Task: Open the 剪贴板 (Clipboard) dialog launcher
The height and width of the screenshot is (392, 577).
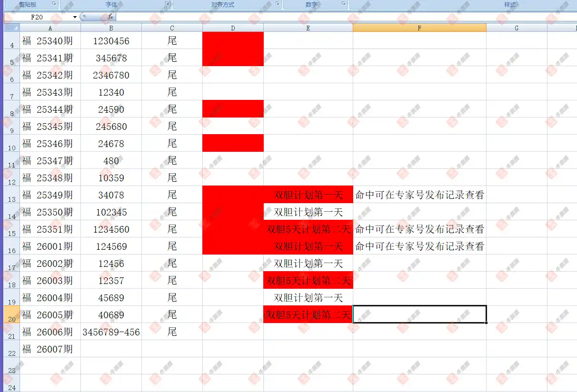Action: pos(54,4)
